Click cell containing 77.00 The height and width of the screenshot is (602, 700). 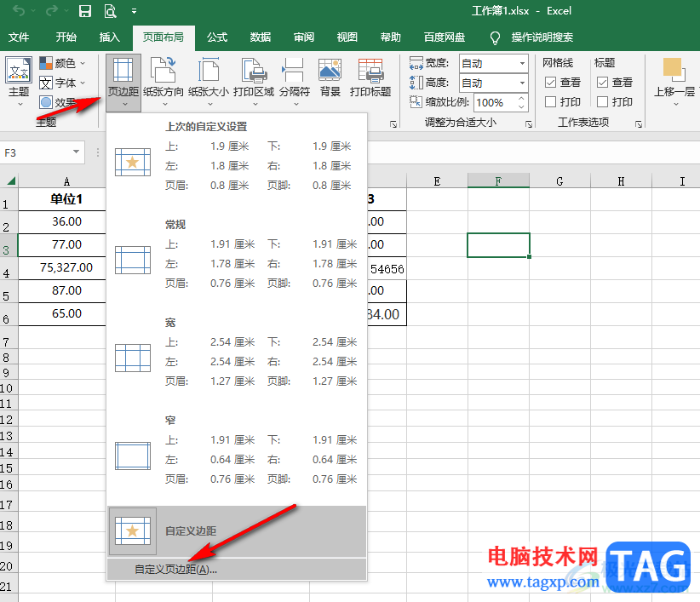tap(66, 244)
